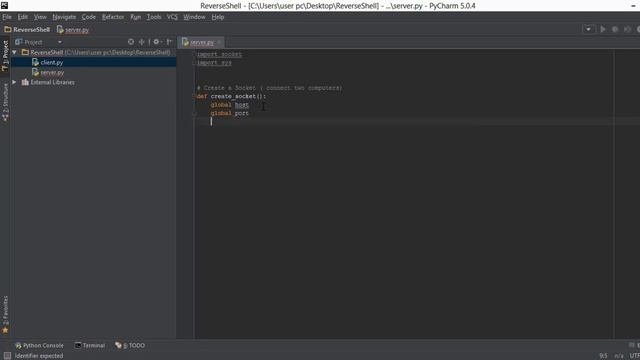
Task: Open the Window menu
Action: (x=194, y=17)
